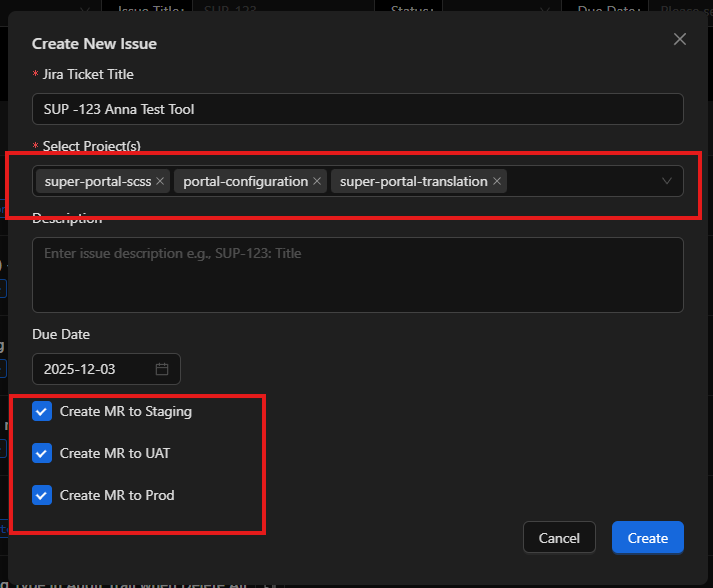Click the super-portal-translation tag label

(x=413, y=181)
